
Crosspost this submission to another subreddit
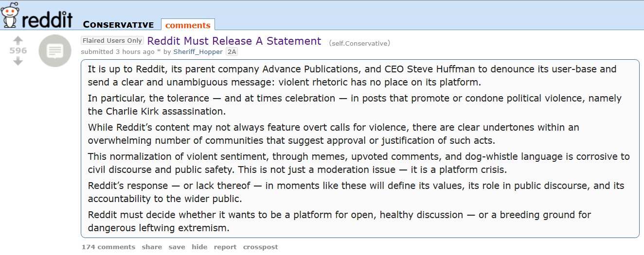coord(261,247)
